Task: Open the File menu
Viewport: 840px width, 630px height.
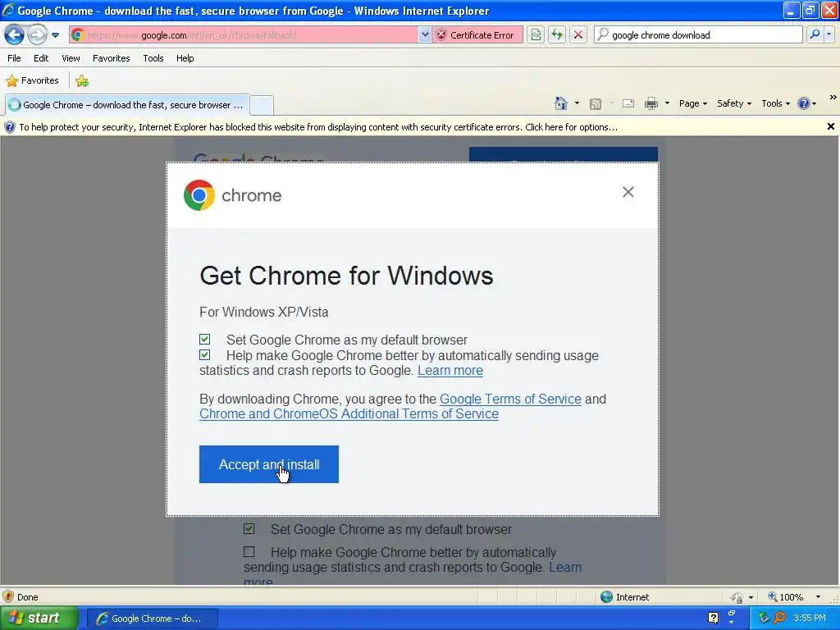Action: point(15,58)
